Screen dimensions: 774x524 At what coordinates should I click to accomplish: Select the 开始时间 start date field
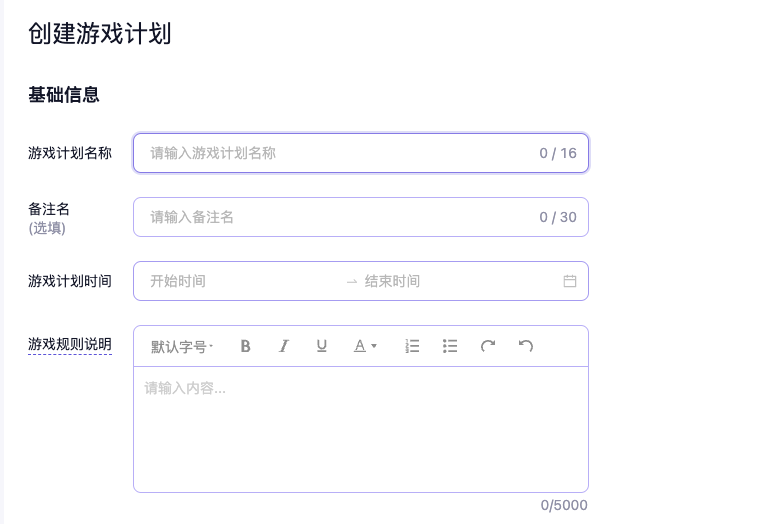tap(240, 281)
